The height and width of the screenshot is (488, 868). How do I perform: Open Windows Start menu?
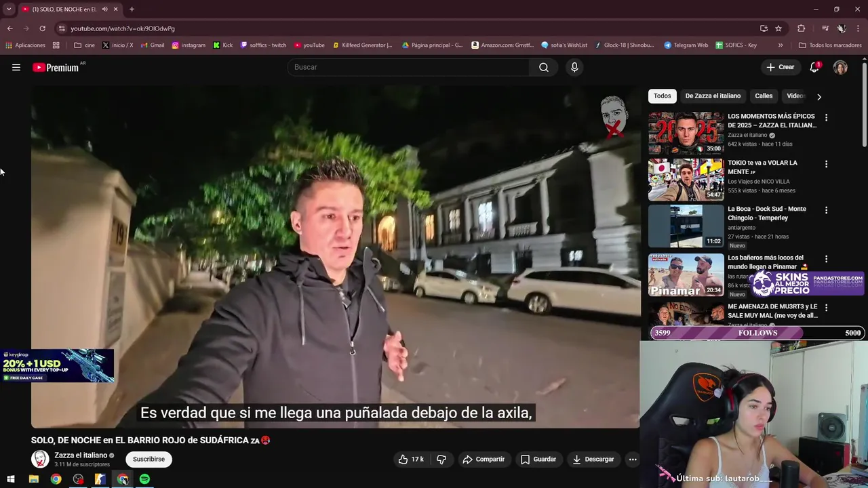(x=11, y=479)
